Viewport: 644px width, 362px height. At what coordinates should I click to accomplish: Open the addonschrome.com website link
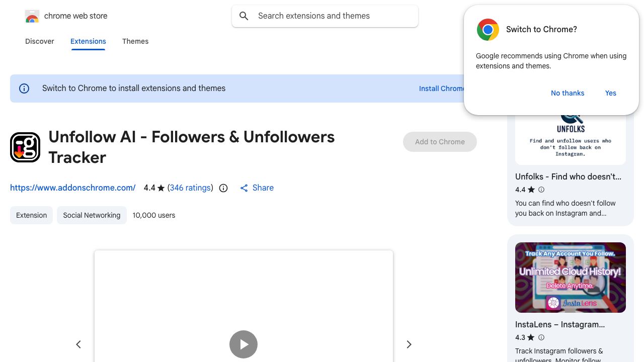(73, 188)
